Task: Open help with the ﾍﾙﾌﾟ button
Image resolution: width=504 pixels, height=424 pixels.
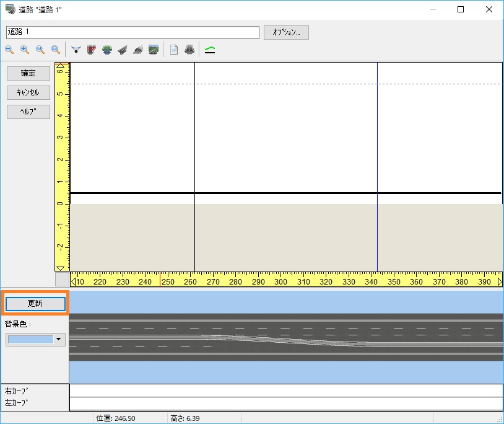Action: point(28,112)
